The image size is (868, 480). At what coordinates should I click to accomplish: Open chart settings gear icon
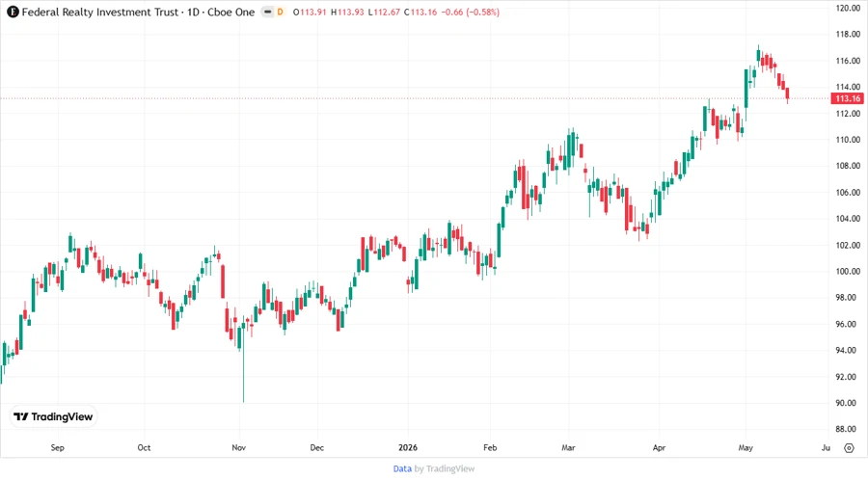[x=849, y=448]
